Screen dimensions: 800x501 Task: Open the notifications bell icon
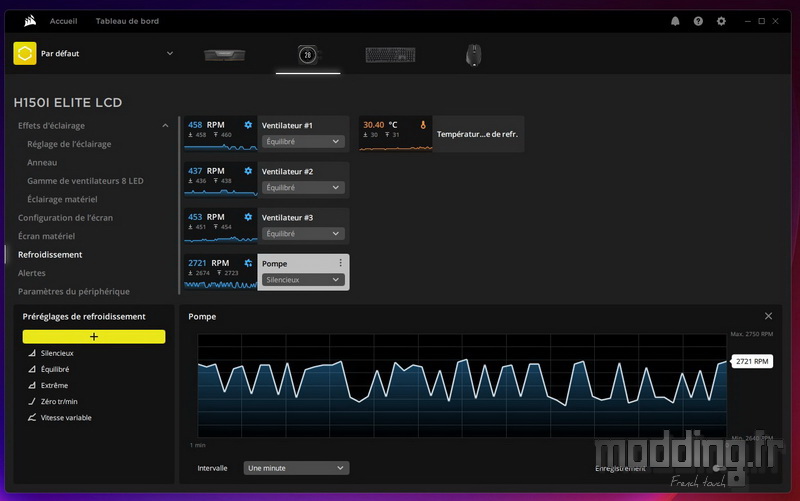pyautogui.click(x=675, y=21)
